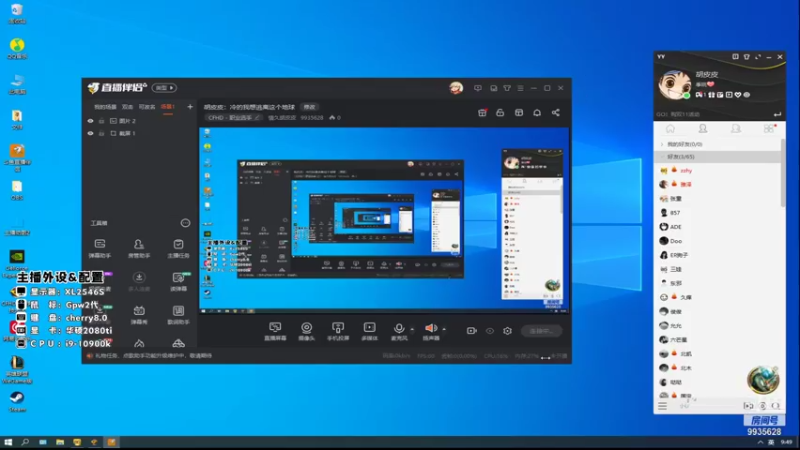Open YY home tab
This screenshot has height=450, width=800.
coord(670,129)
